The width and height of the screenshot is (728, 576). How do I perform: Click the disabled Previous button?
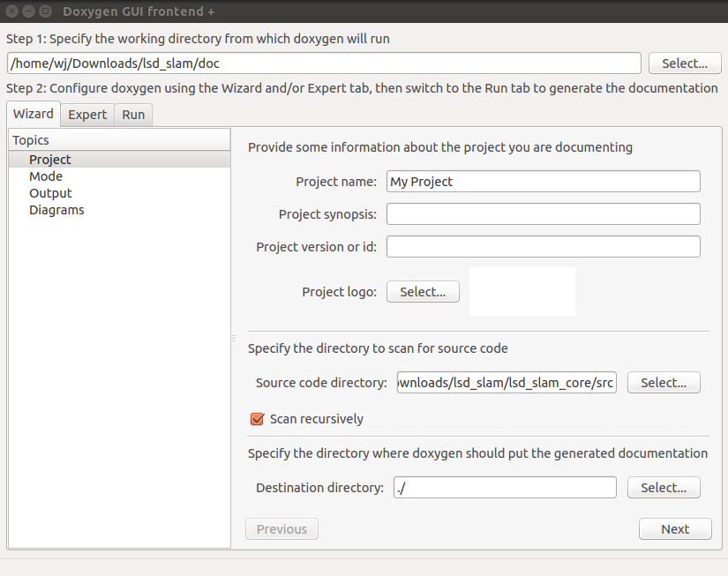pyautogui.click(x=281, y=529)
